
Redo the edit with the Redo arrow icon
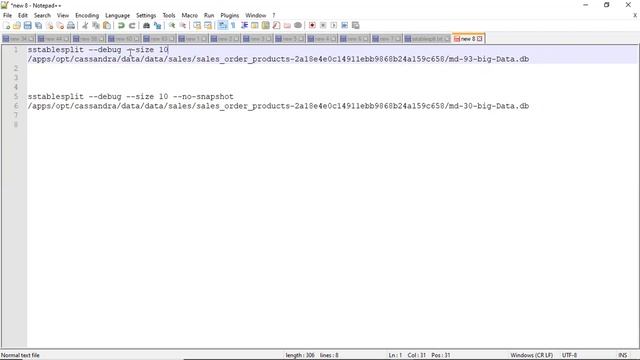tap(132, 25)
